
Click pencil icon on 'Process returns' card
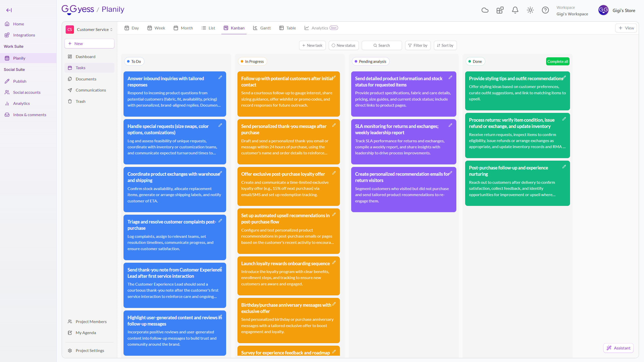pos(564,119)
